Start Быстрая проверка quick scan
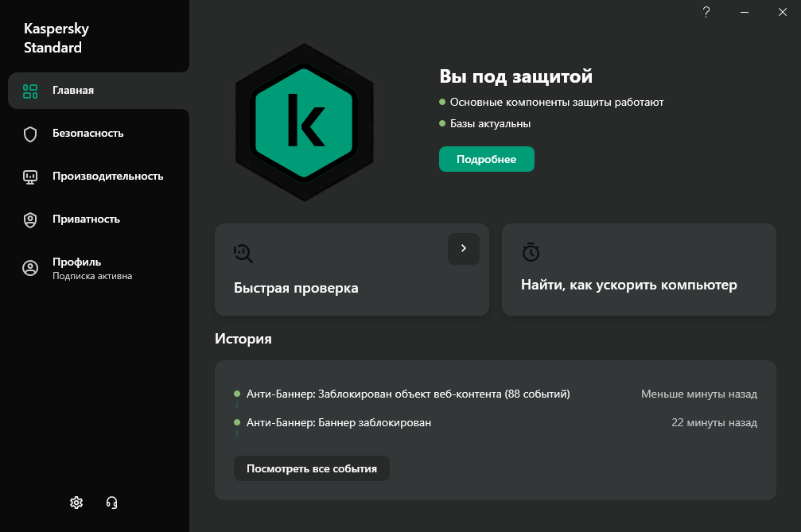This screenshot has height=532, width=801. 352,270
